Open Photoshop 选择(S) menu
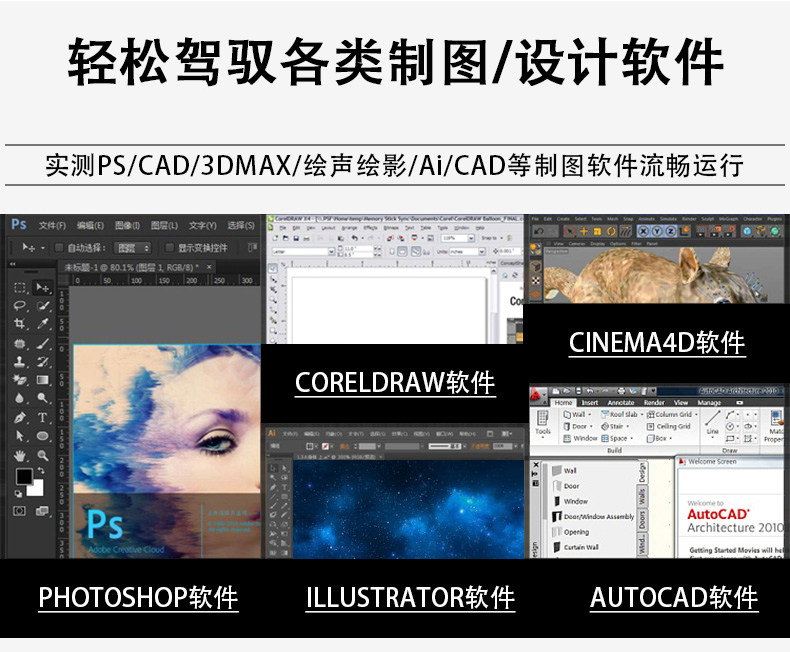 [241, 225]
